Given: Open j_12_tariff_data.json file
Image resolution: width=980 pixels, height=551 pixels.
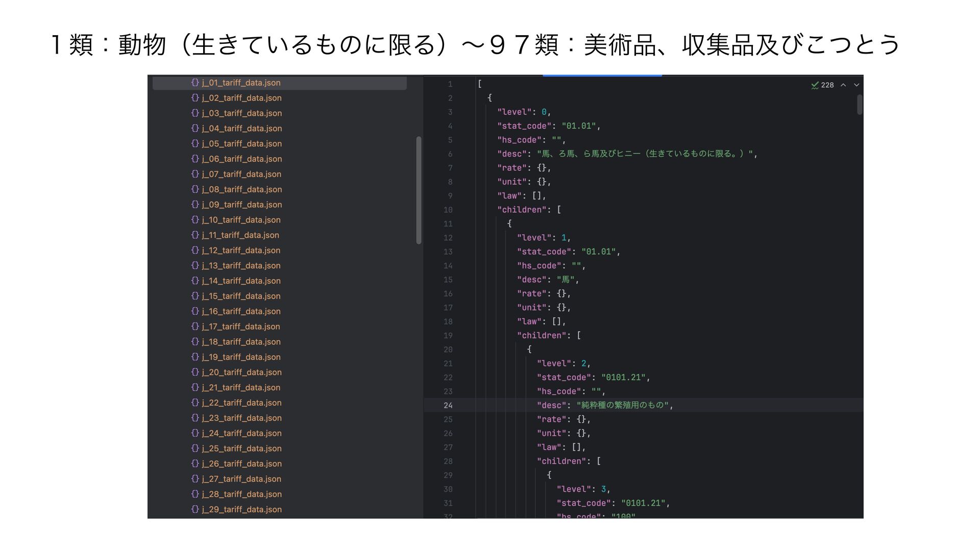Looking at the screenshot, I should point(236,251).
